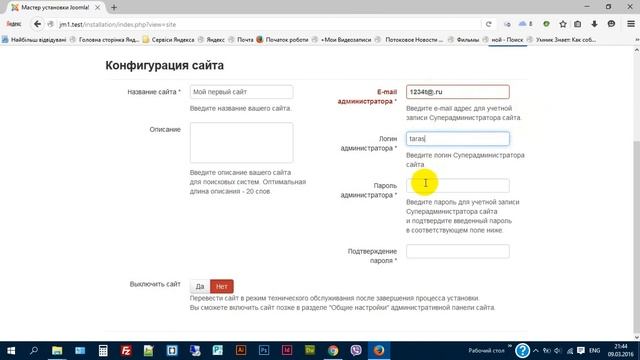This screenshot has width=640, height=360.
Task: Click the Пароль администратора field
Action: point(458,186)
